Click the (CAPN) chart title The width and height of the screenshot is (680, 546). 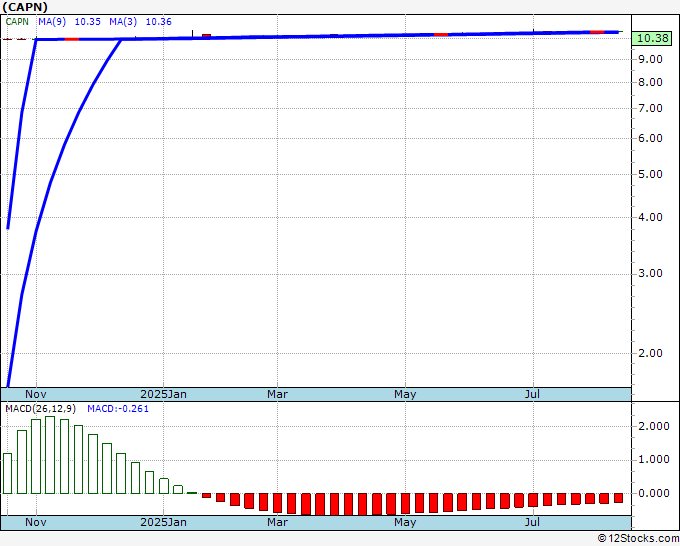click(x=25, y=7)
